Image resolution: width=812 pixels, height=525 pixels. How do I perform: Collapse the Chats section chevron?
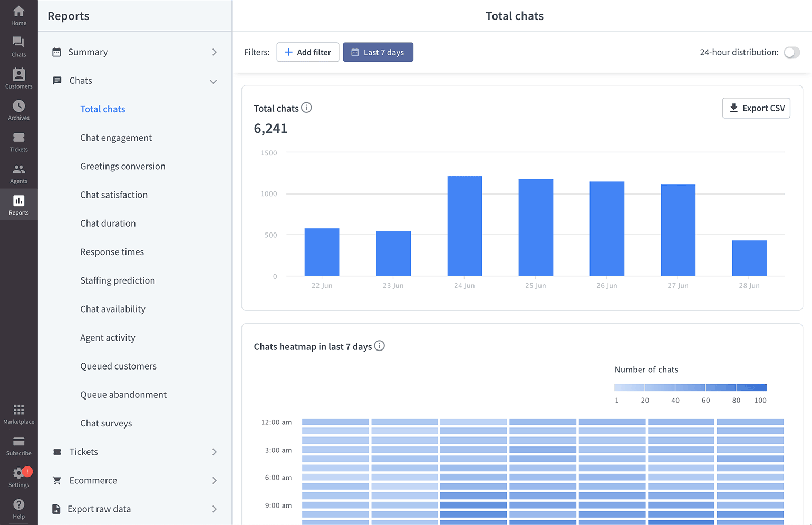(x=214, y=81)
